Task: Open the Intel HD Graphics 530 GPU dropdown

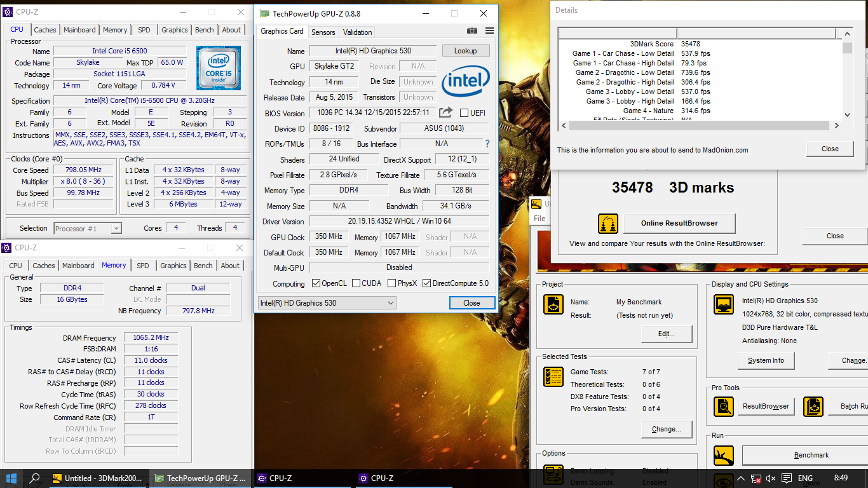Action: click(327, 303)
